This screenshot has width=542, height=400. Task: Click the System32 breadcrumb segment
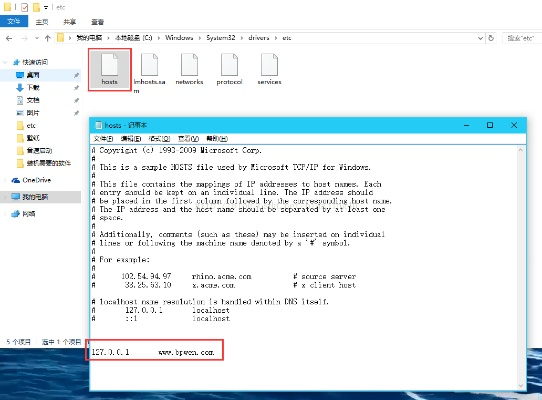point(221,38)
